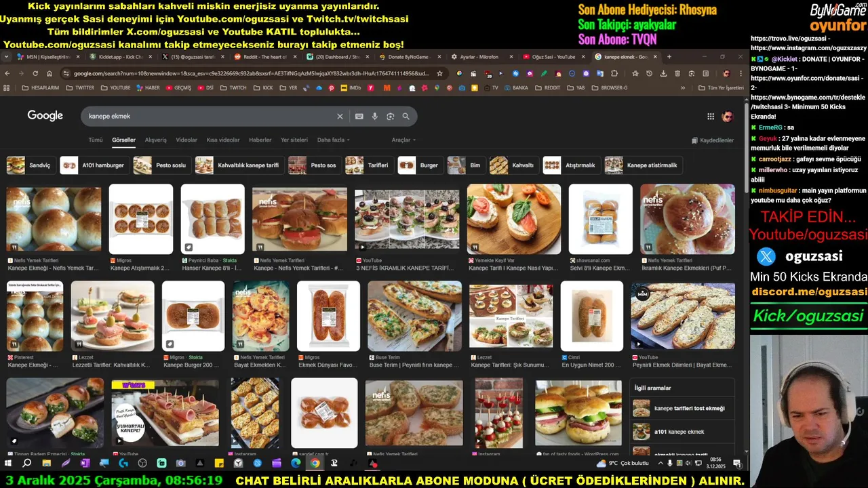Click the magnifier search button

pyautogui.click(x=406, y=117)
